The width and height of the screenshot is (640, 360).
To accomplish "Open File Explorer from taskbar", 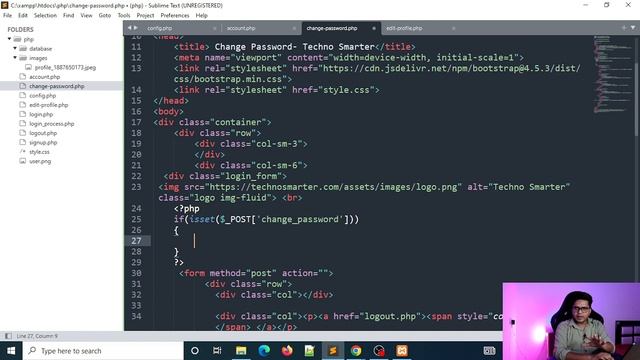I will tap(241, 351).
